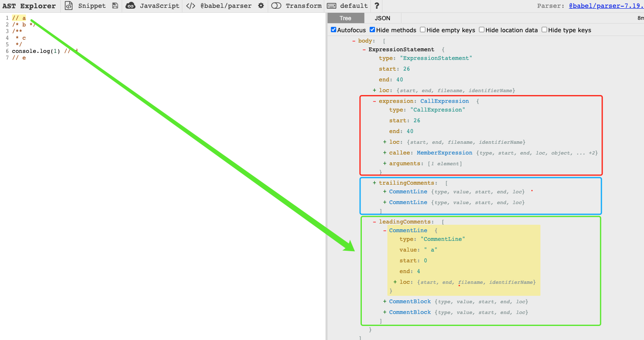Uncheck Hide methods checkbox
Viewport: 644px width, 340px height.
point(373,30)
